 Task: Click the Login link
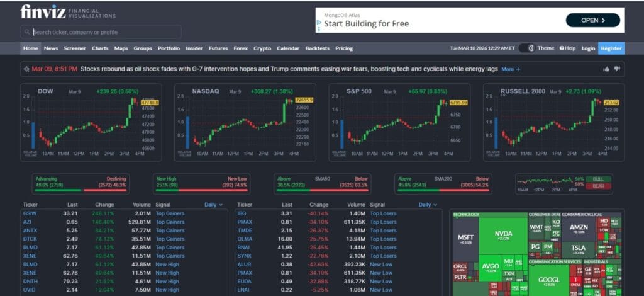click(588, 48)
